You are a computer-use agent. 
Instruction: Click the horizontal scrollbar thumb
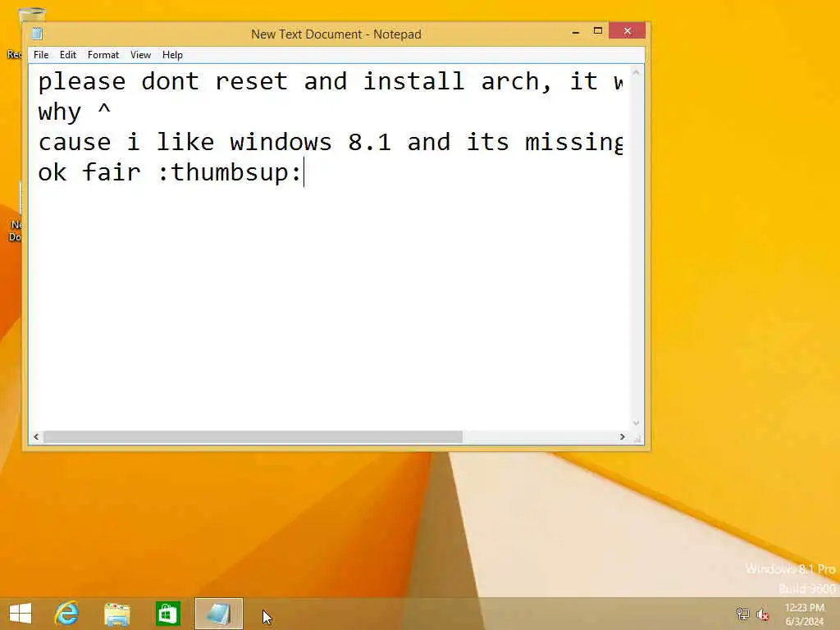click(x=253, y=437)
